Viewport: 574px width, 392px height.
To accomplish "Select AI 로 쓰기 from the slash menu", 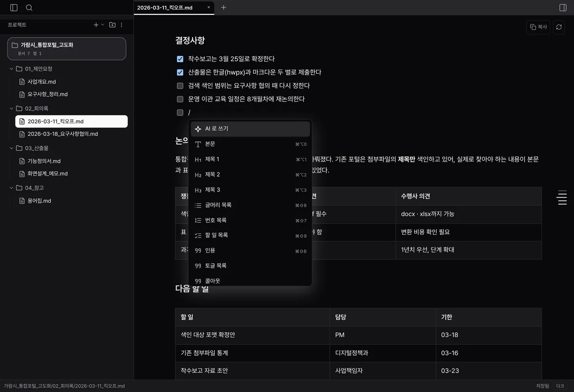I will [x=250, y=129].
